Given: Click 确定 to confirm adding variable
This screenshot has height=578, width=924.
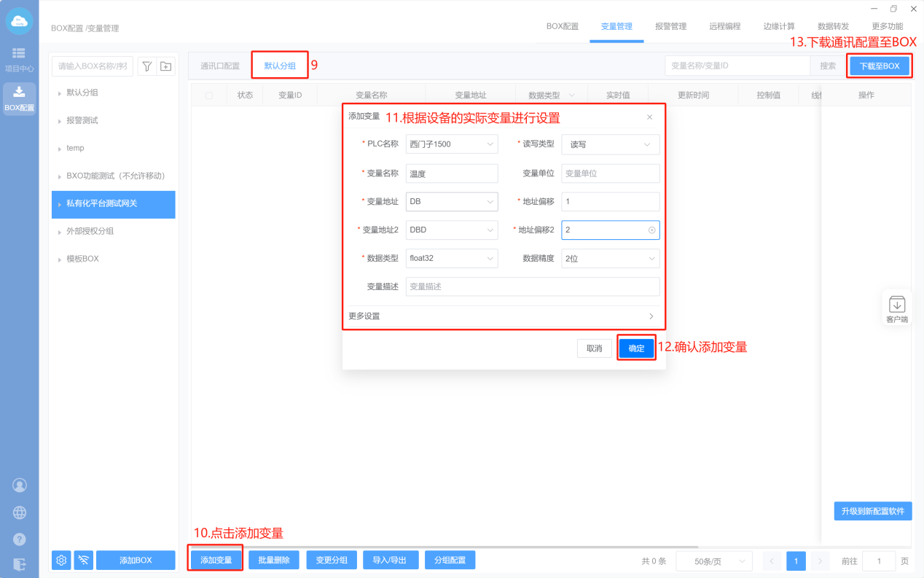Looking at the screenshot, I should pyautogui.click(x=636, y=348).
